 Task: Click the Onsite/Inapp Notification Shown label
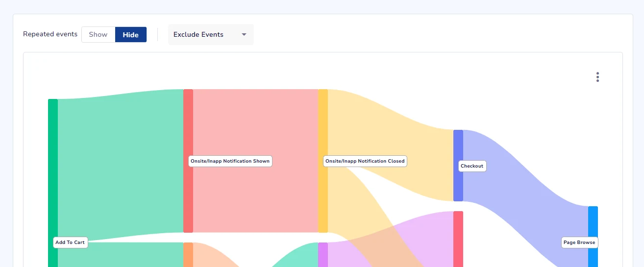[230, 161]
